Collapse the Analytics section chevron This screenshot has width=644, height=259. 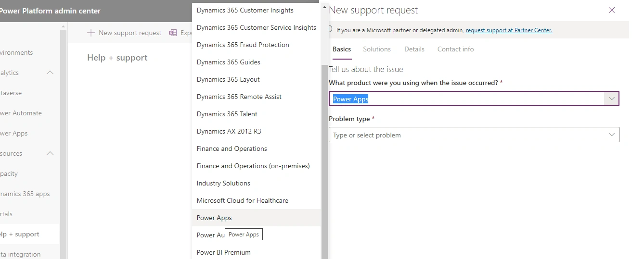[x=50, y=73]
